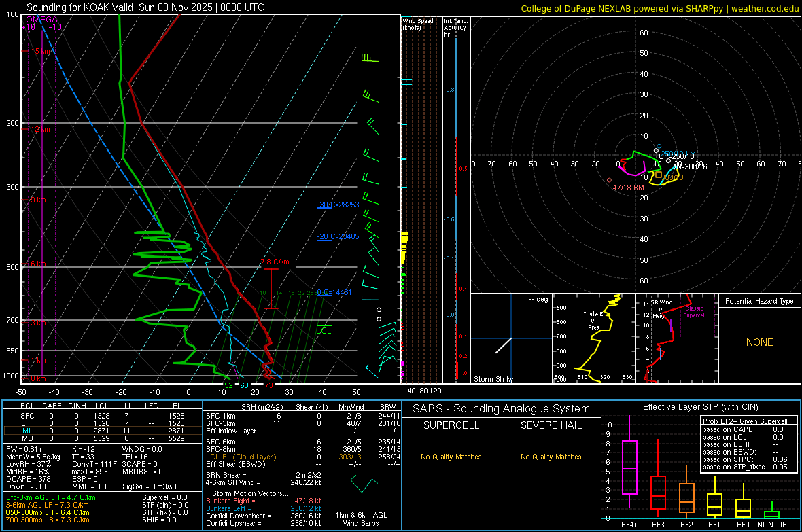Click the green LCL marker
802x532 pixels.
pyautogui.click(x=324, y=330)
